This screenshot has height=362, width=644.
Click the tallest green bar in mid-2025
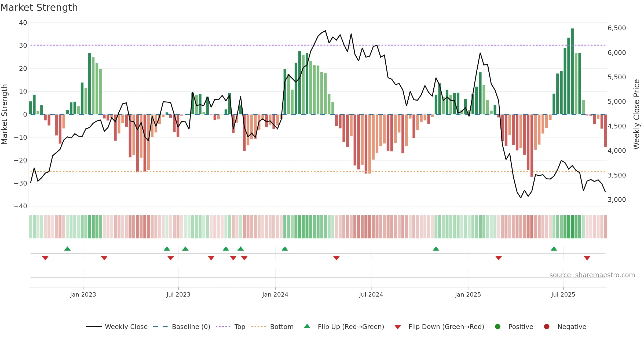(x=572, y=71)
